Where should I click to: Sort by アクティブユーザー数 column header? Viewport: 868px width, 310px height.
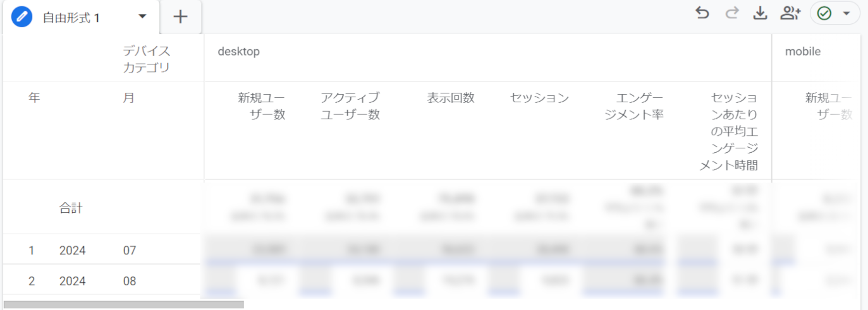click(350, 106)
